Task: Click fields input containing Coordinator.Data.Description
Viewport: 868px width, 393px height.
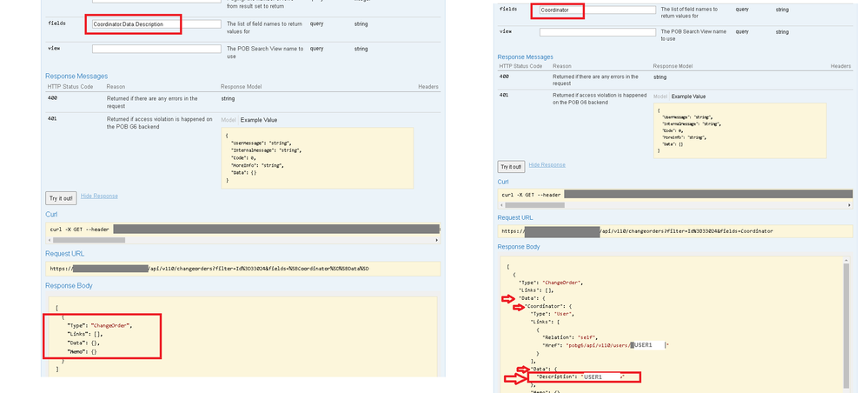Action: point(155,24)
